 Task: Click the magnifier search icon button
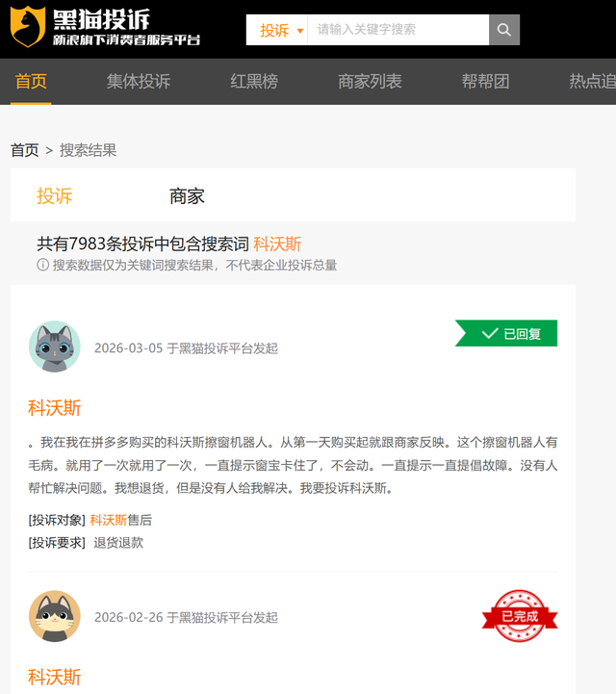pos(503,30)
